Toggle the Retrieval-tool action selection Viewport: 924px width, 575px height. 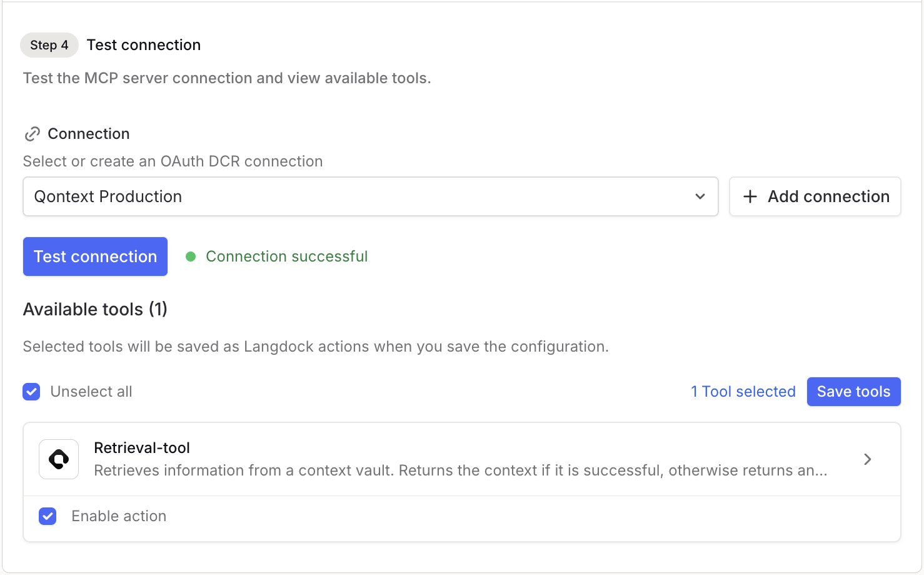click(x=48, y=516)
